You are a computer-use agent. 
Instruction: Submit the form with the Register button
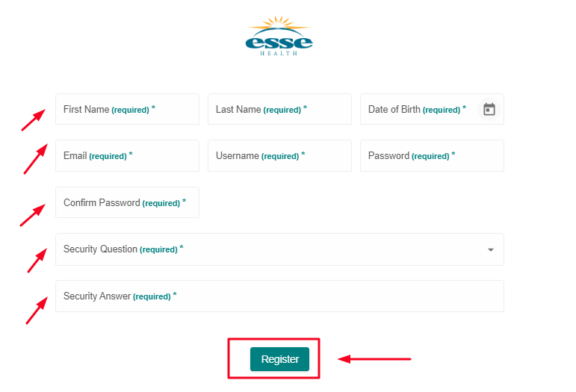click(279, 359)
